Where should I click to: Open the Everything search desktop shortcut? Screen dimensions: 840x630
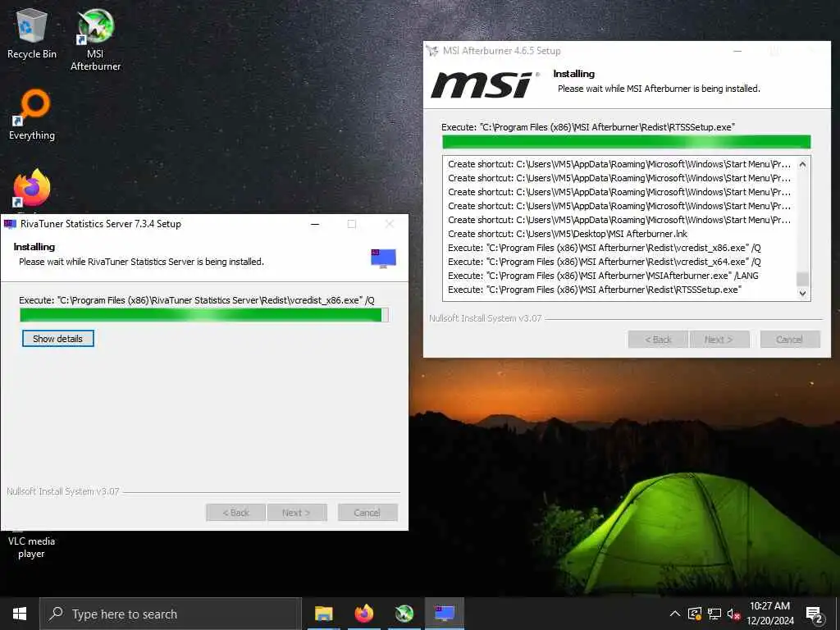coord(32,115)
